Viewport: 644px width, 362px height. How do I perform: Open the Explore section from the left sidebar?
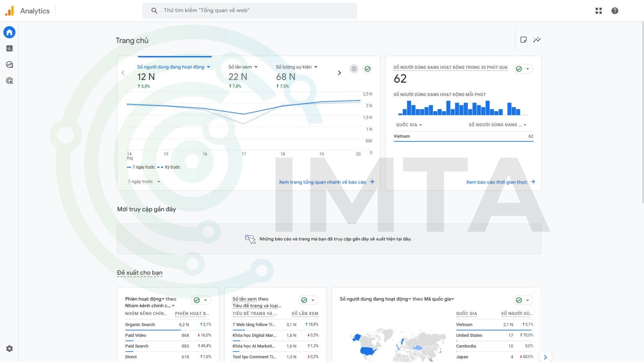9,65
